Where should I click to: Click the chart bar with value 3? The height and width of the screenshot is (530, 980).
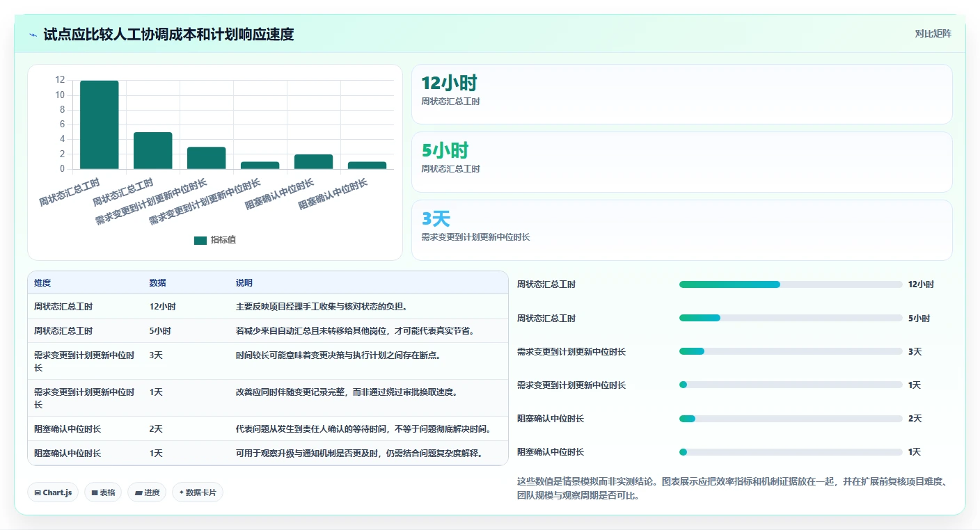pos(207,158)
